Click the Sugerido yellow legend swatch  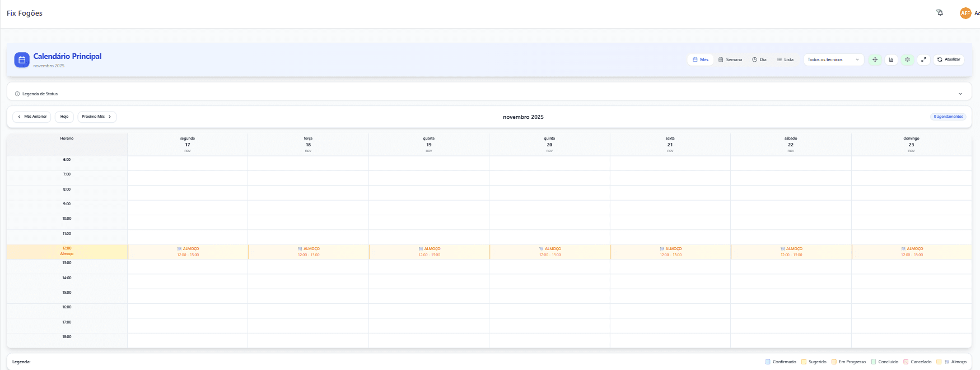[804, 362]
